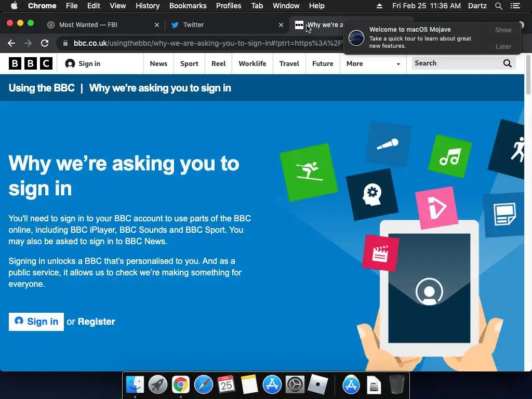
Task: Open the Bookmarks menu
Action: [188, 6]
